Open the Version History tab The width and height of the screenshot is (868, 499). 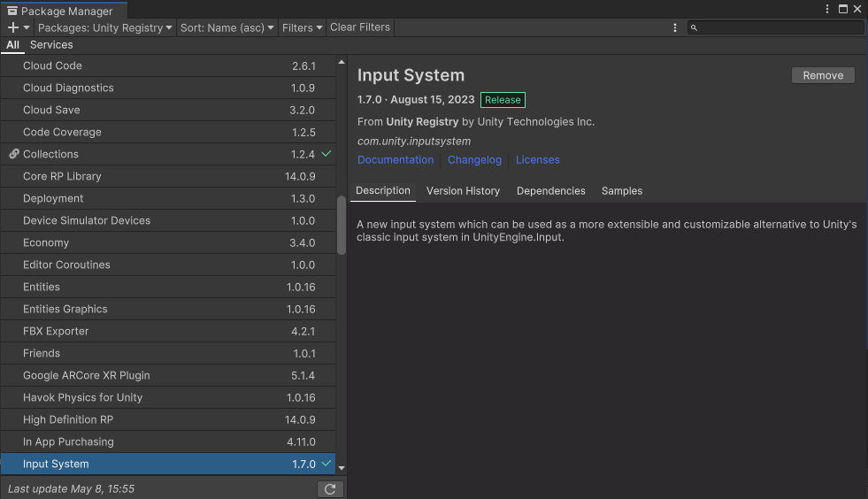click(464, 191)
